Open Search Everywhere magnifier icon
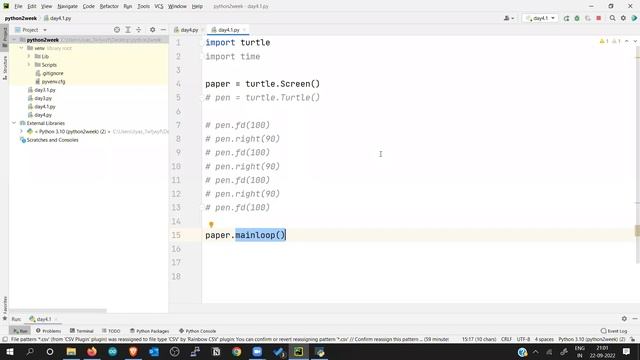This screenshot has height=360, width=640. (x=612, y=18)
